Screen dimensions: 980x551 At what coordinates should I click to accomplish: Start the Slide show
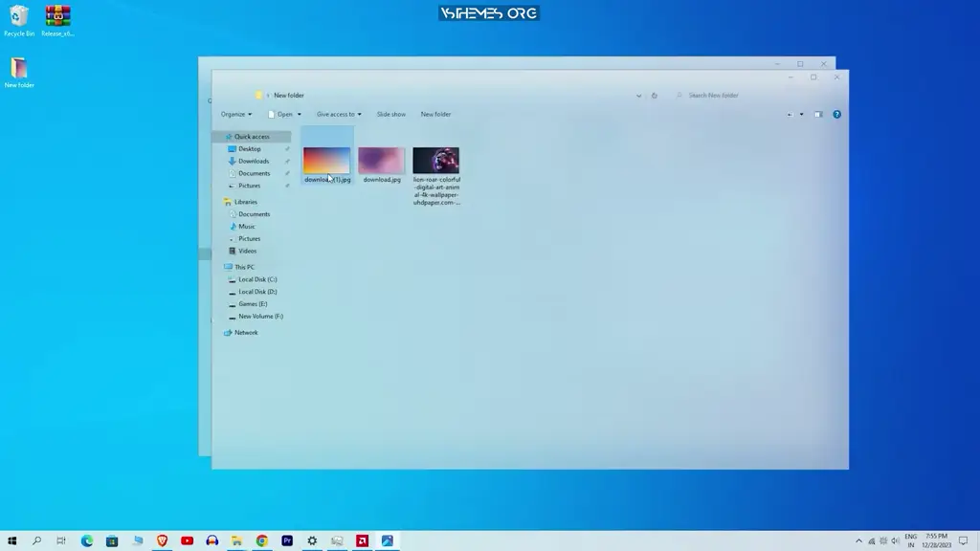pos(390,113)
